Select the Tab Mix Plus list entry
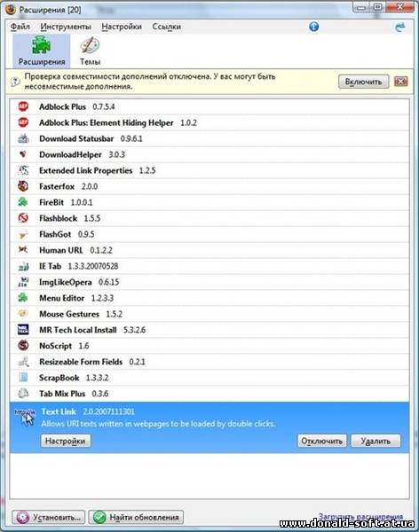Image resolution: width=419 pixels, height=532 pixels. pyautogui.click(x=209, y=394)
